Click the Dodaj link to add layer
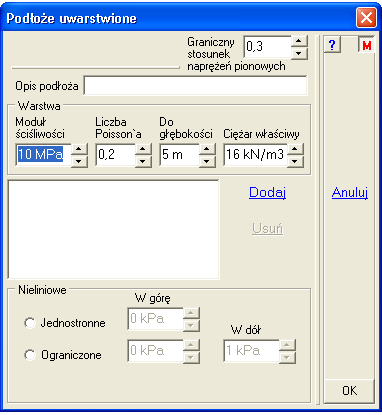Image resolution: width=382 pixels, height=415 pixels. tap(267, 193)
